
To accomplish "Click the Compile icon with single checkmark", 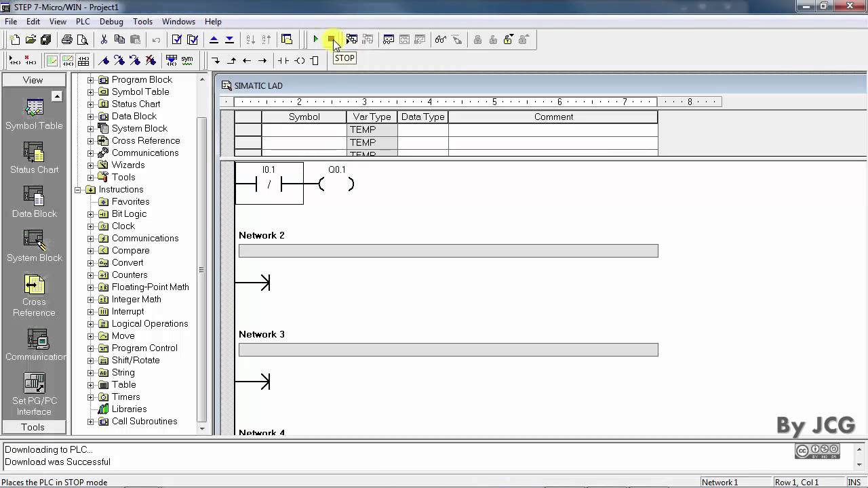I will coord(177,40).
